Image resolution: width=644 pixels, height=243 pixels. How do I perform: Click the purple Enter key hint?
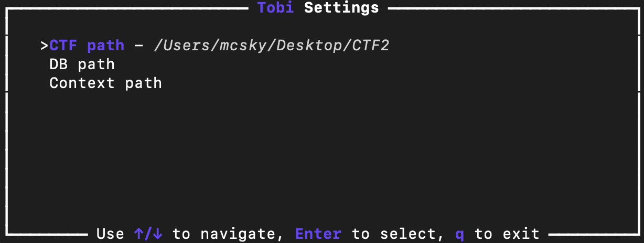click(318, 234)
